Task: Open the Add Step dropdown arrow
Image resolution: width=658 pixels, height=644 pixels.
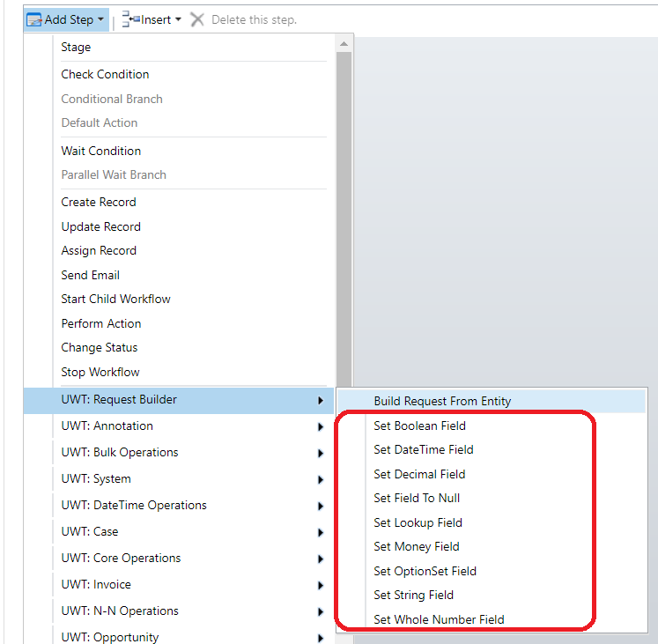Action: [x=101, y=20]
